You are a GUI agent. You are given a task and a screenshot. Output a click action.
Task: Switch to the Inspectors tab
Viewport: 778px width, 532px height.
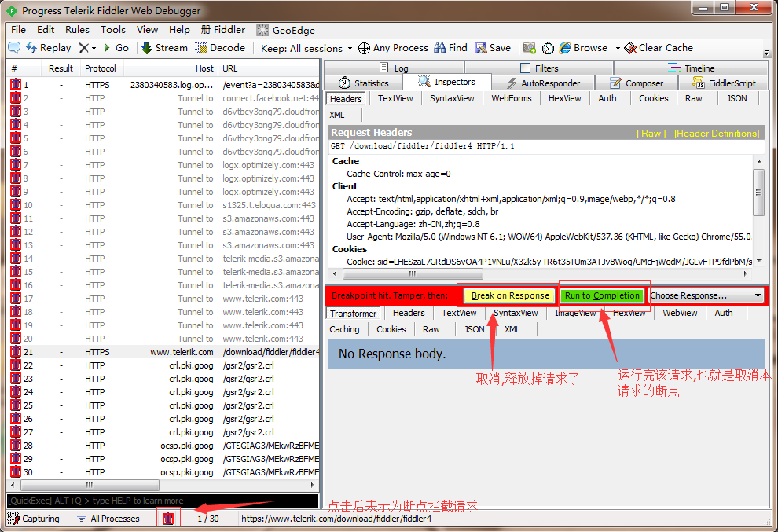tap(446, 82)
